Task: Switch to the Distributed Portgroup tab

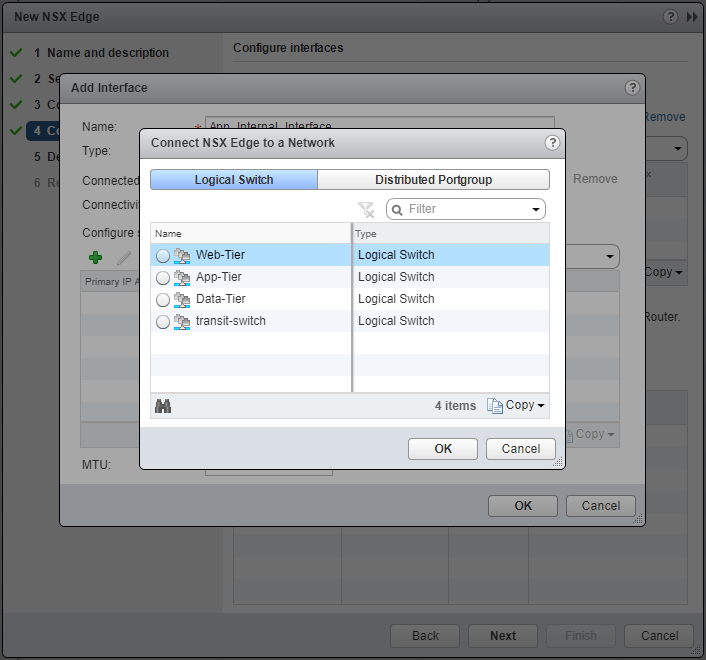Action: 433,180
